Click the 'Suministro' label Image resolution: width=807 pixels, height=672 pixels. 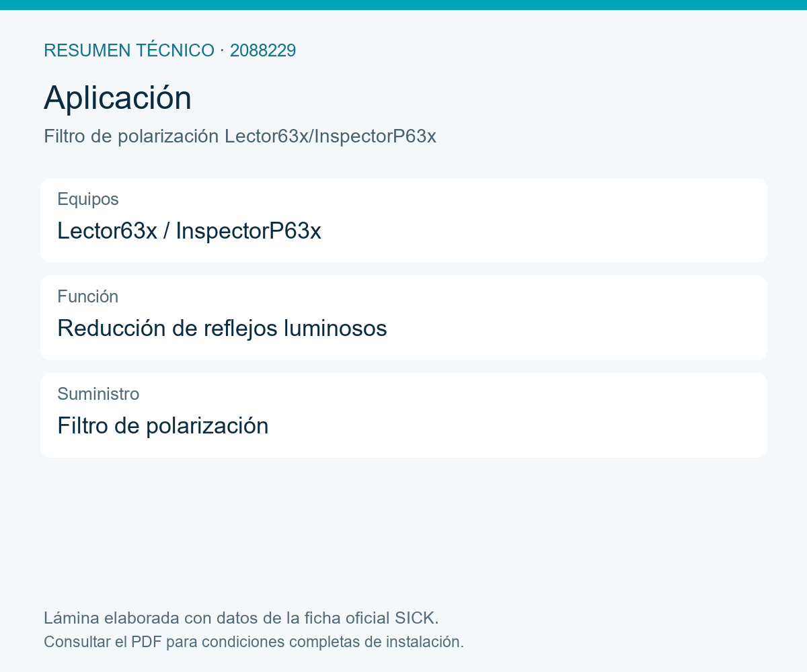(x=98, y=394)
